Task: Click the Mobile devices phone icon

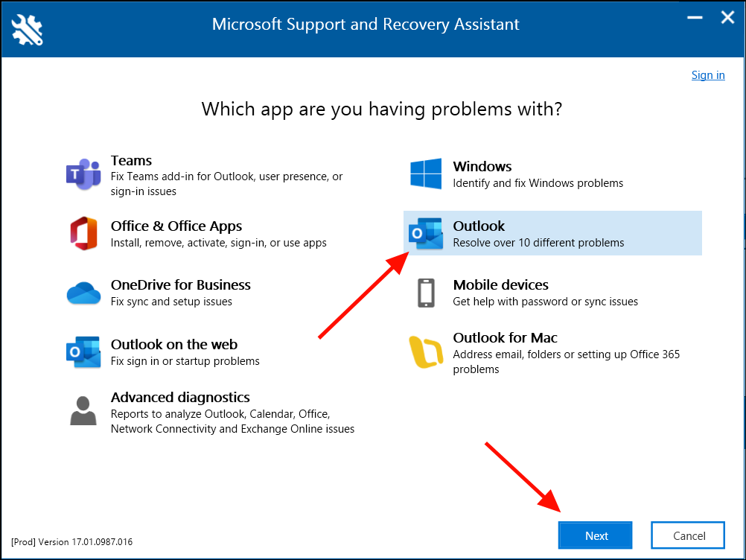Action: (427, 293)
